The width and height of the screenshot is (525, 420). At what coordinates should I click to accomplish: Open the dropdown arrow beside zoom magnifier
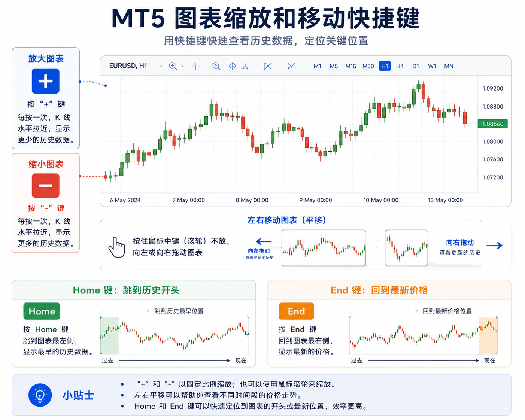tap(183, 66)
